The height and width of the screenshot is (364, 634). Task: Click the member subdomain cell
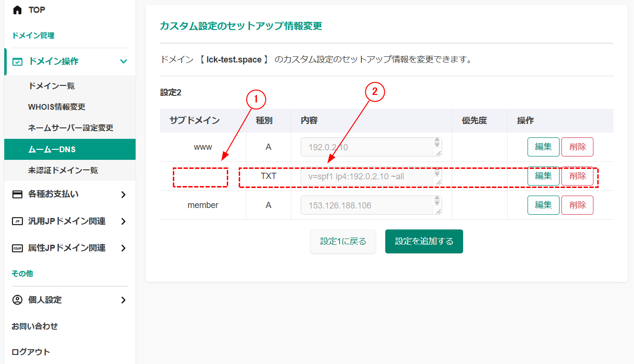point(203,205)
